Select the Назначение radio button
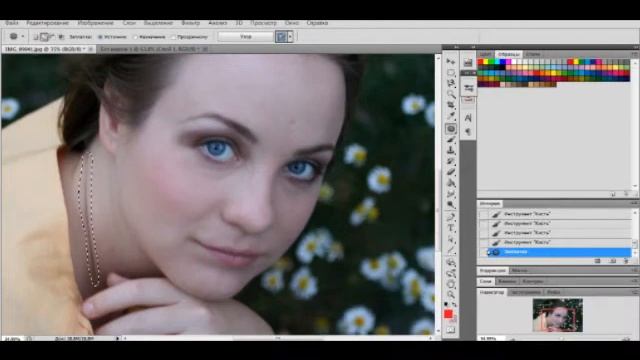640x360 pixels. 136,37
